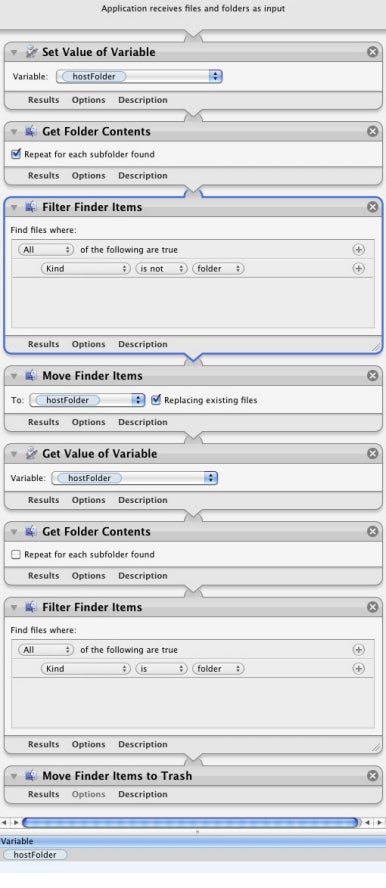Screen dimensions: 386x888
Task: Select hostFolder in the Variable list
Action: click(x=35, y=855)
